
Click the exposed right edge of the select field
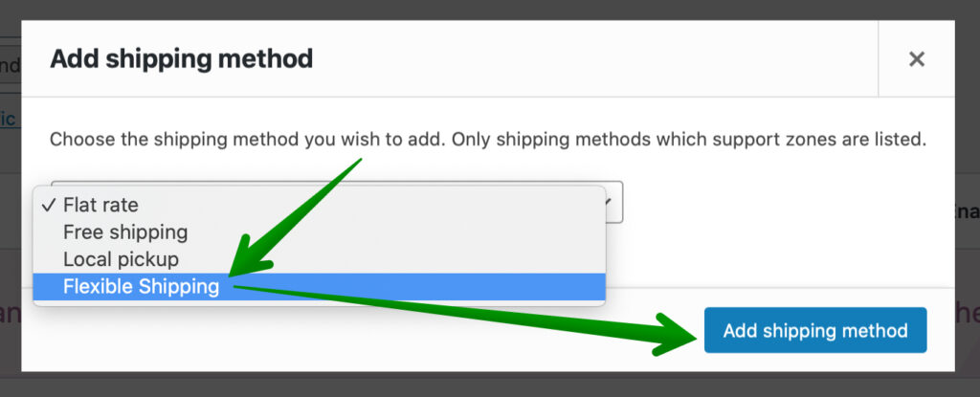pyautogui.click(x=613, y=202)
